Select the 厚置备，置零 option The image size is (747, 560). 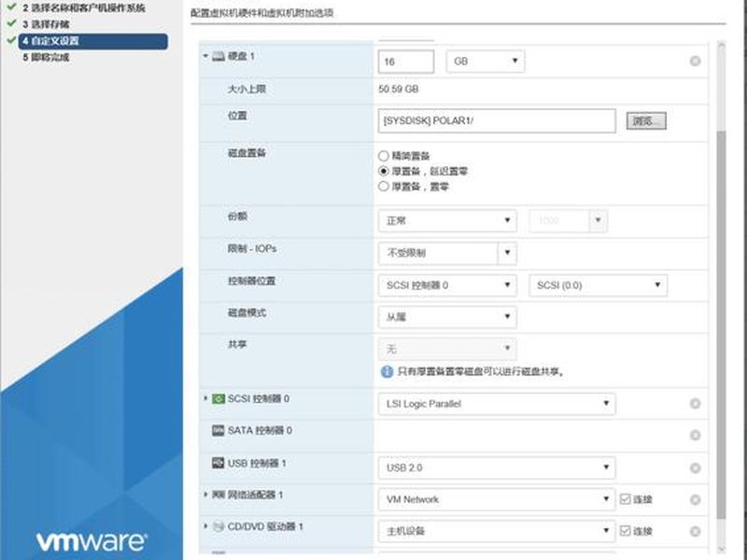384,186
